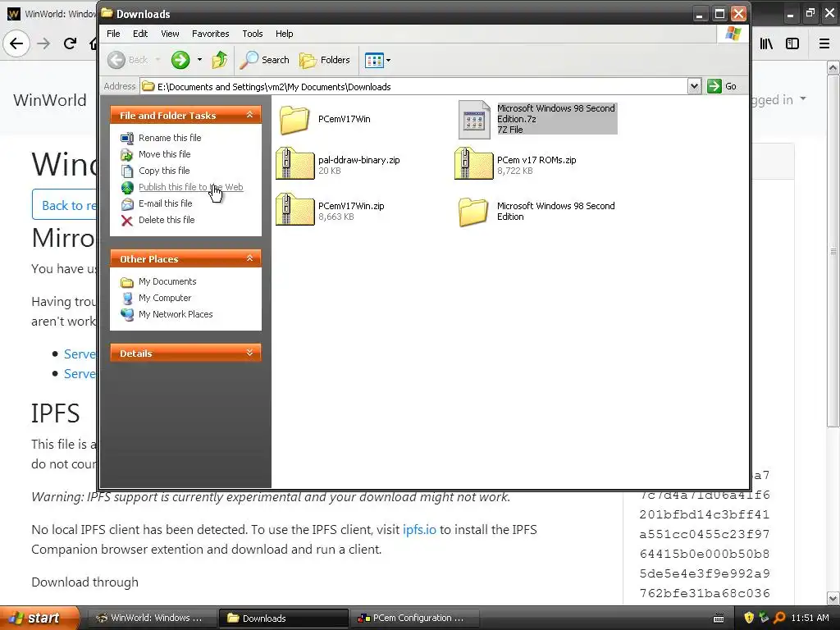Open My Computer from Other Places
840x630 pixels.
click(x=165, y=299)
